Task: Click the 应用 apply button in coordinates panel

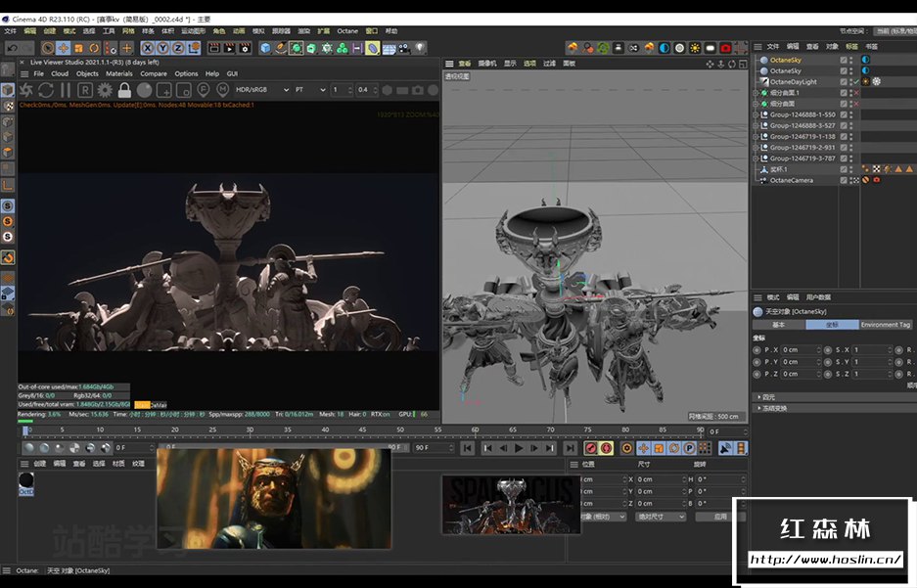Action: 720,517
